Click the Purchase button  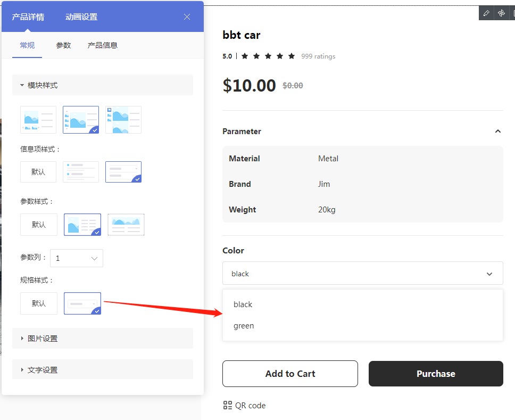(436, 374)
